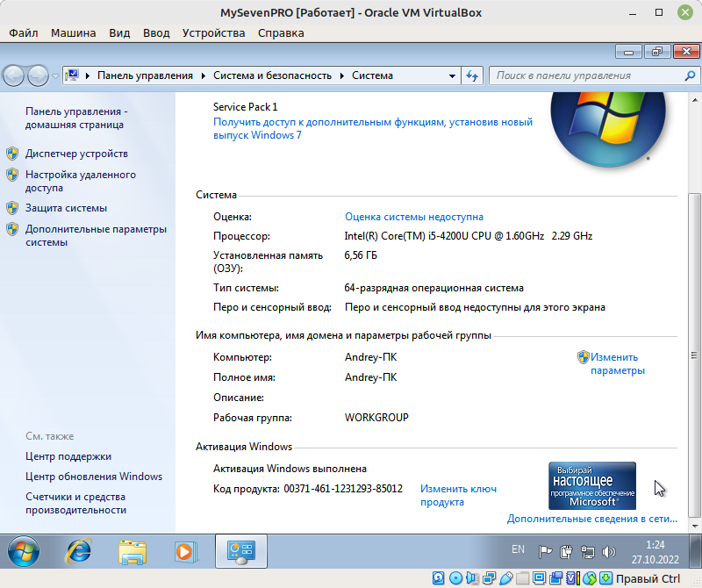The width and height of the screenshot is (702, 588).
Task: Click the Forward navigation arrow
Action: pyautogui.click(x=38, y=75)
